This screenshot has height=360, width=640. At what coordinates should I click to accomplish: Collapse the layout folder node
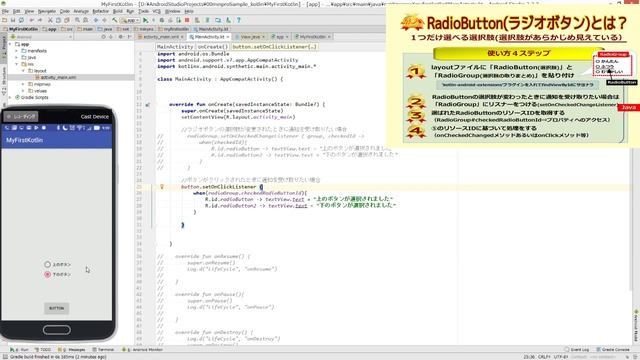[23, 71]
